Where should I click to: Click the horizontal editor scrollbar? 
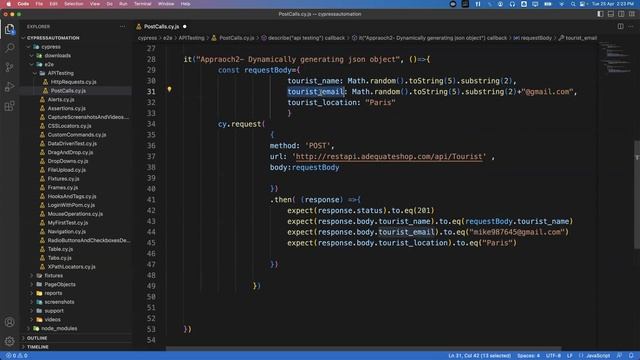pos(363,349)
